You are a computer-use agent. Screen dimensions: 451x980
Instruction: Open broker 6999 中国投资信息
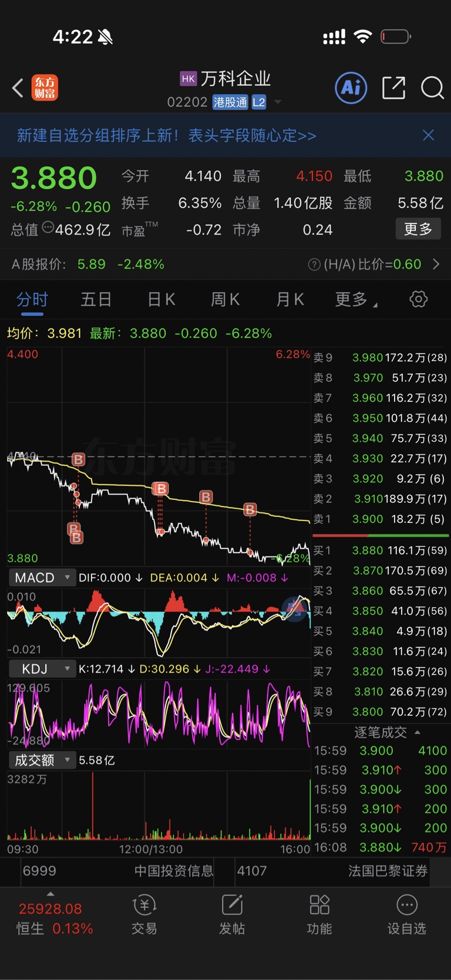click(117, 871)
